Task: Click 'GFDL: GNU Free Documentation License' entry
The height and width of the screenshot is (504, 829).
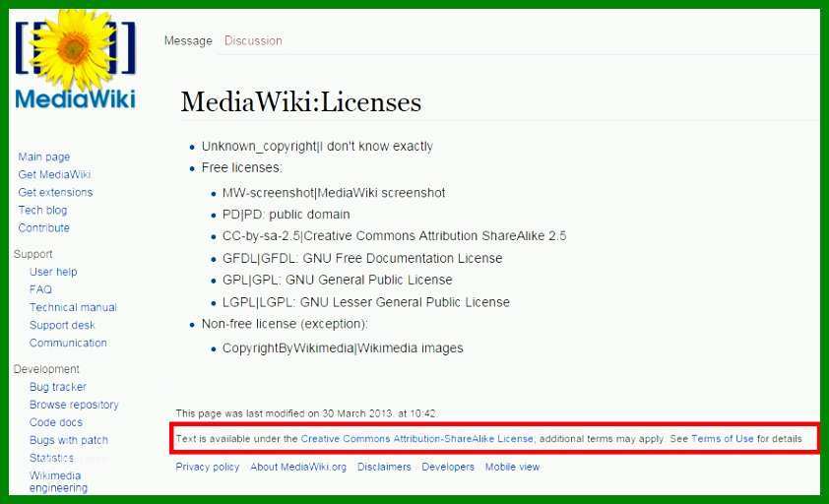Action: (362, 259)
